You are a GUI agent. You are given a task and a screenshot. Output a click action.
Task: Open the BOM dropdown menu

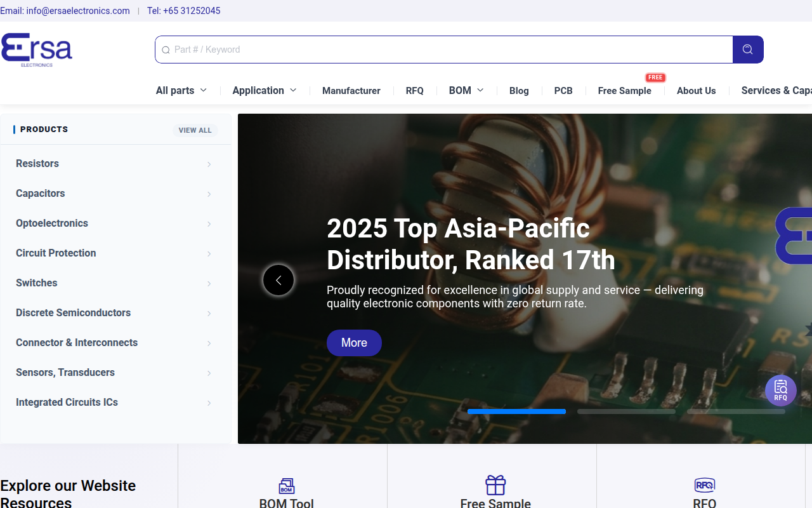466,90
